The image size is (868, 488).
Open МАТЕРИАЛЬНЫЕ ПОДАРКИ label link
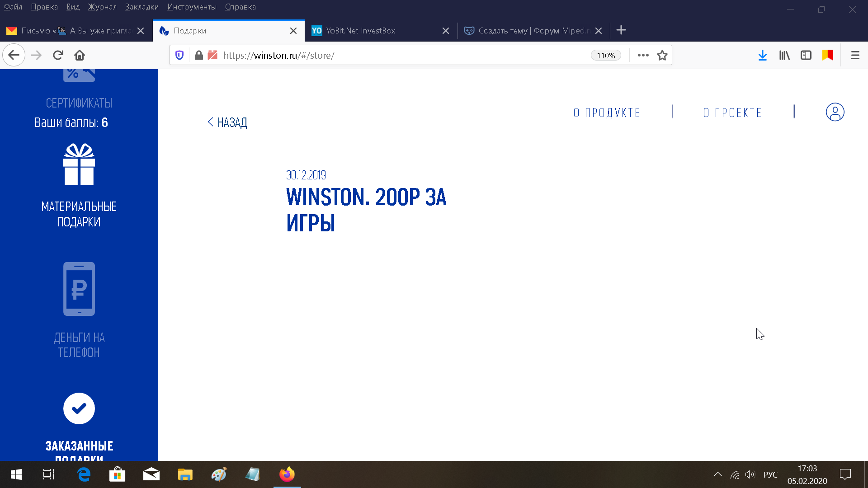coord(79,214)
